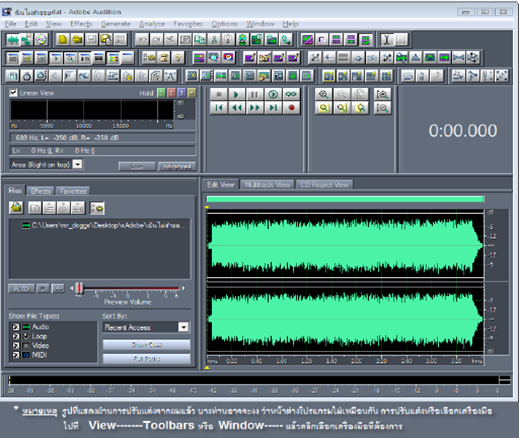This screenshot has width=519, height=438.
Task: Click the upper vertical zoom magnifier icon
Action: point(382,94)
